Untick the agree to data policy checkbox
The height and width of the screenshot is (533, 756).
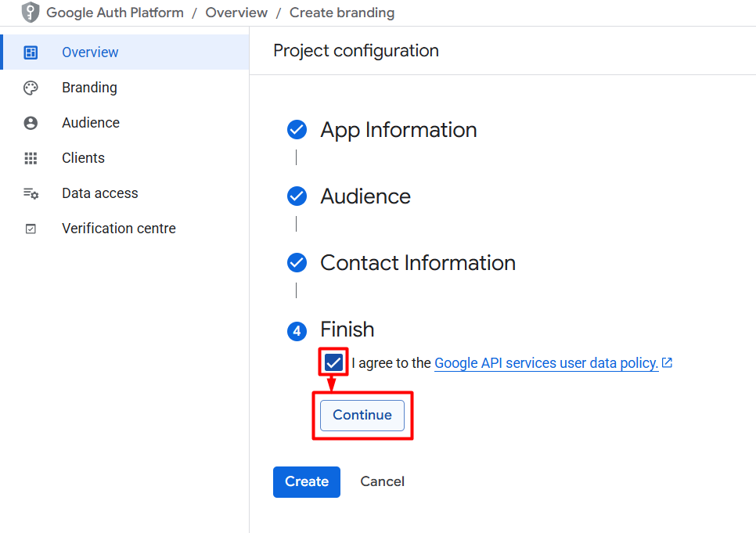tap(333, 362)
